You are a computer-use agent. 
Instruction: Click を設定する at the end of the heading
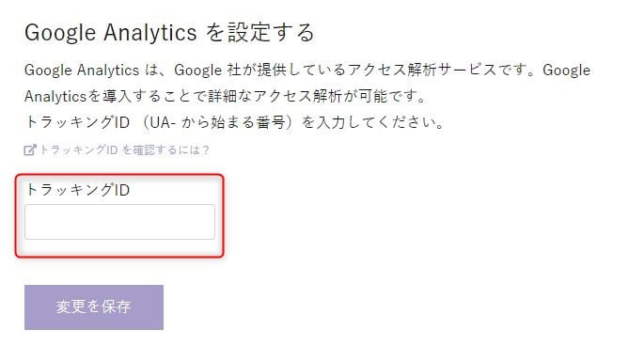tap(259, 33)
